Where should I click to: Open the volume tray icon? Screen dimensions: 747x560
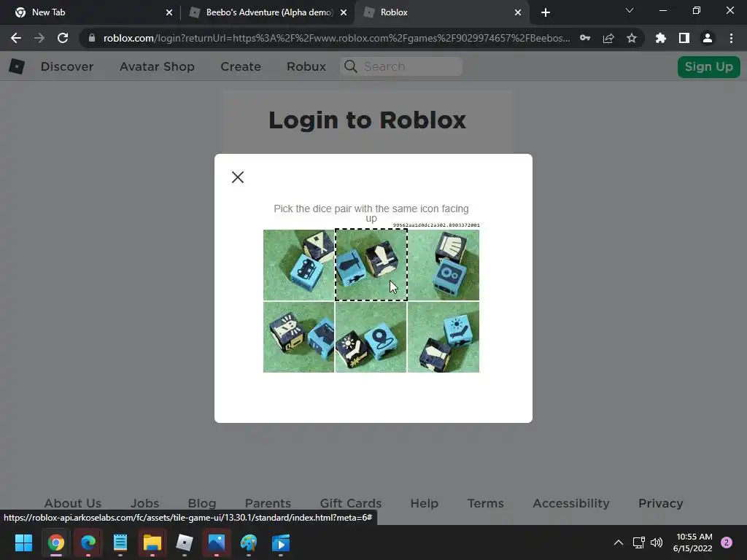pyautogui.click(x=657, y=542)
